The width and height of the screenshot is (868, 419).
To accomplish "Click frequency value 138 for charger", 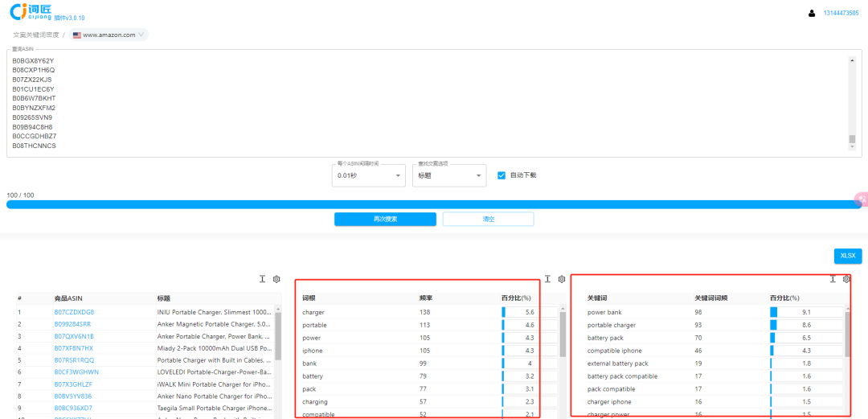I will (x=424, y=312).
